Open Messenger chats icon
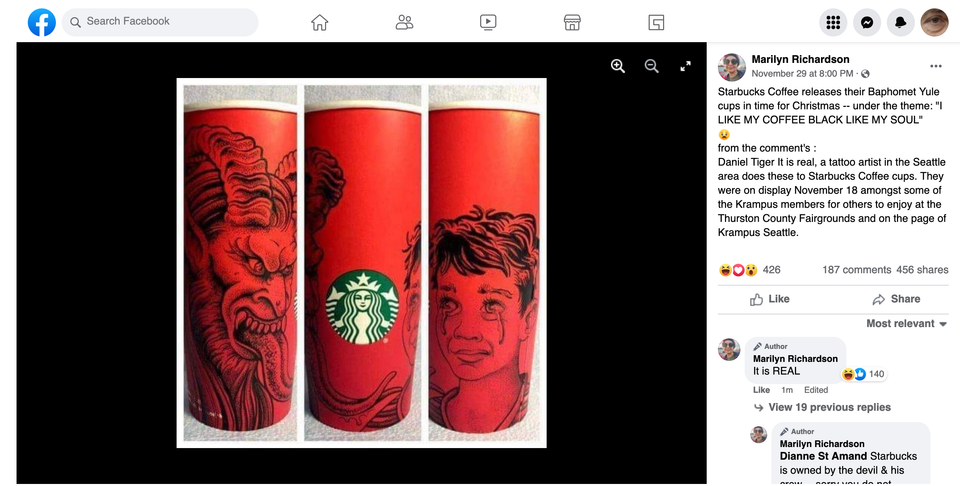The image size is (980, 486). tap(867, 22)
